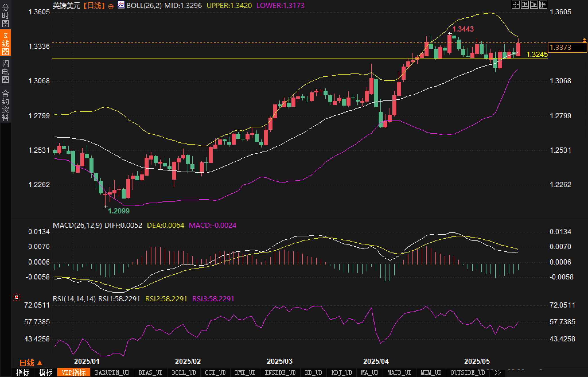Apply the OUTSIDE_UD indicator
588x377 pixels.
[468, 373]
